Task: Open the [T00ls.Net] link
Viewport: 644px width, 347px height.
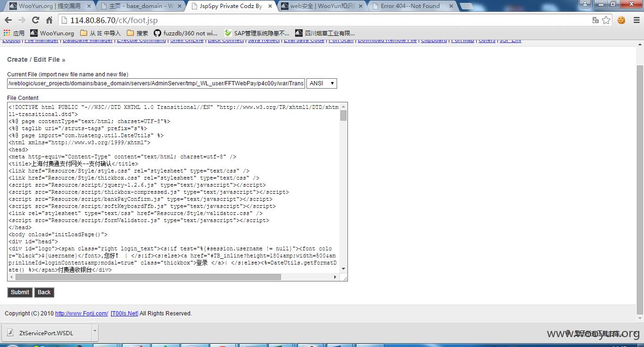Action: (124, 314)
